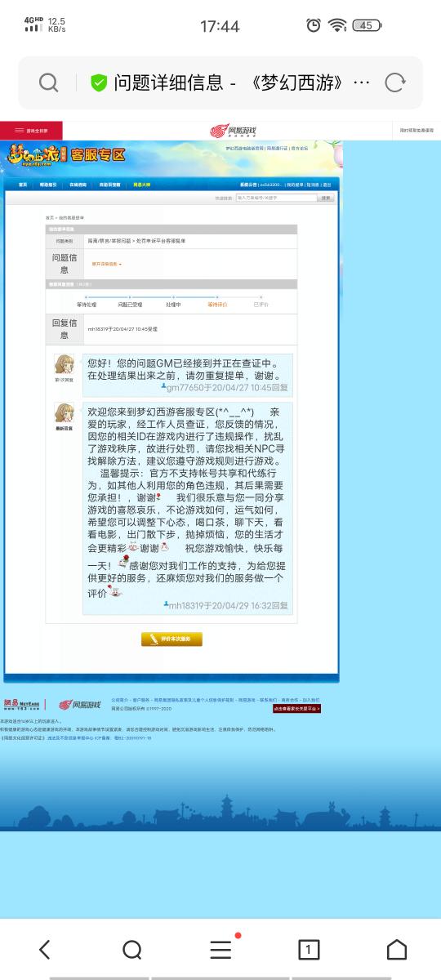
Task: Open the 首页 navigation tab
Action: (x=23, y=185)
